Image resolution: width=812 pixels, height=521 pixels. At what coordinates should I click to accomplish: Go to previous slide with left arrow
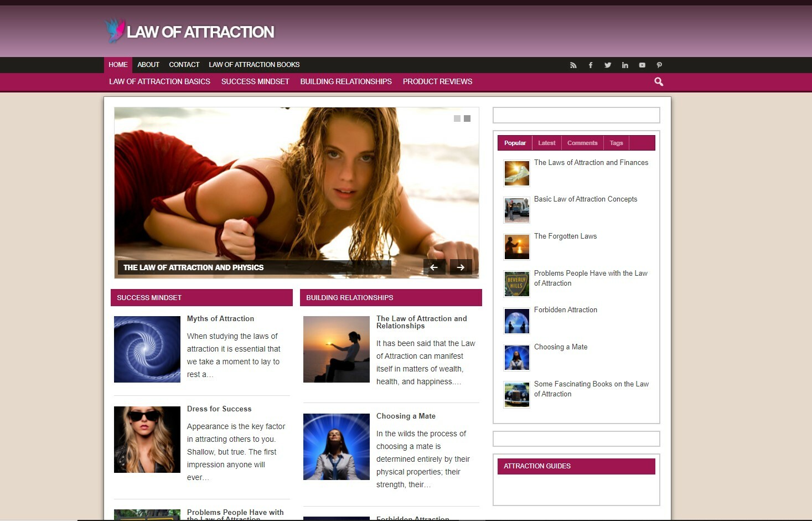[x=435, y=267]
